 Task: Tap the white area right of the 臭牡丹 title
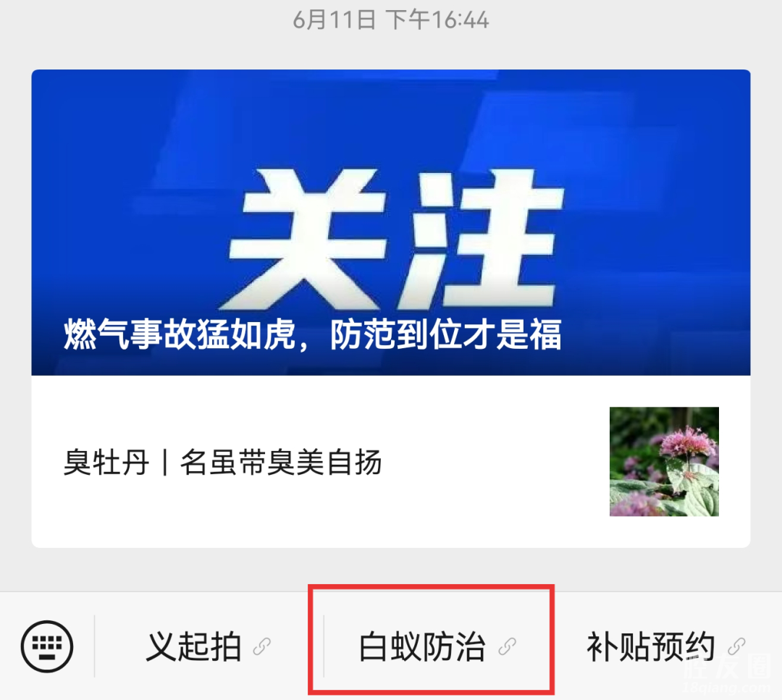point(494,462)
